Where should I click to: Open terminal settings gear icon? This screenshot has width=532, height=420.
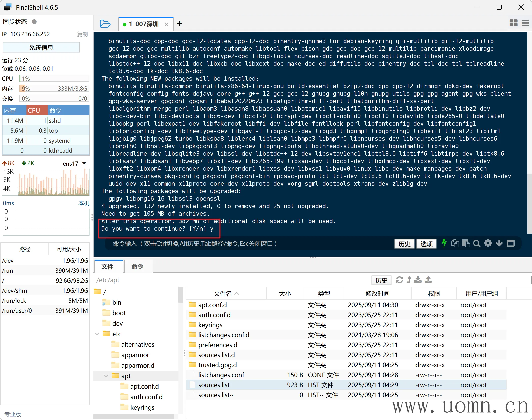pos(488,243)
